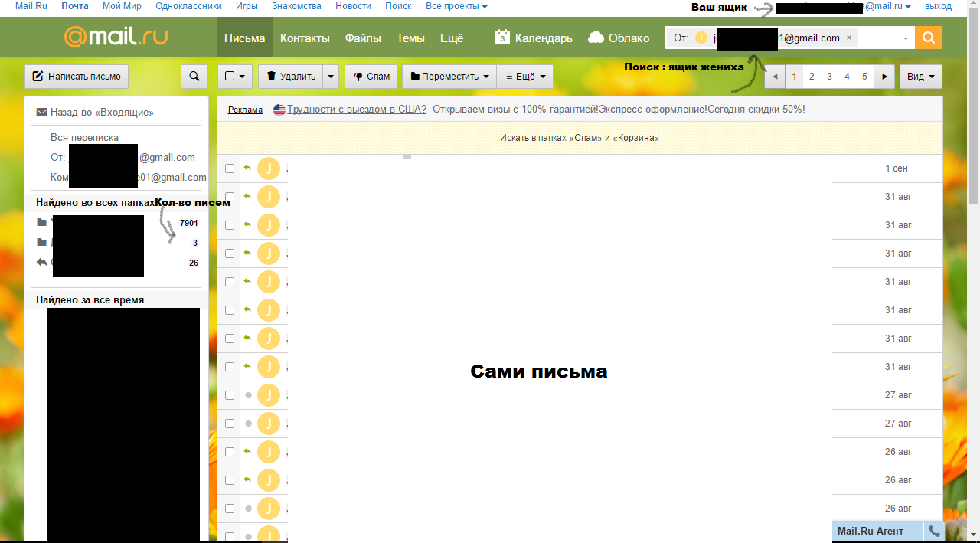The height and width of the screenshot is (543, 980).
Task: Switch to the Контакты tab
Action: pyautogui.click(x=305, y=38)
